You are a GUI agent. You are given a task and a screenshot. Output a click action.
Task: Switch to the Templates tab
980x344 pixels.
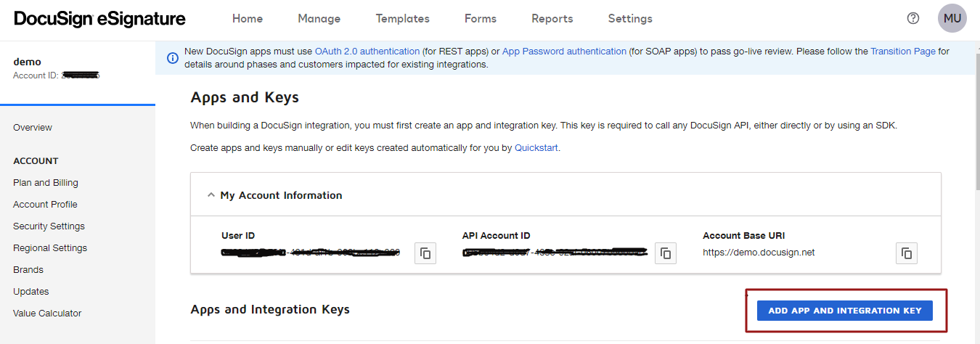pos(403,19)
